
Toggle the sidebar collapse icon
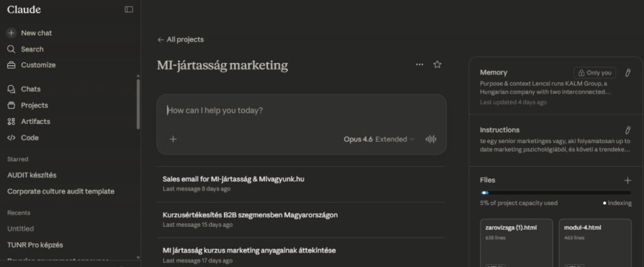129,9
